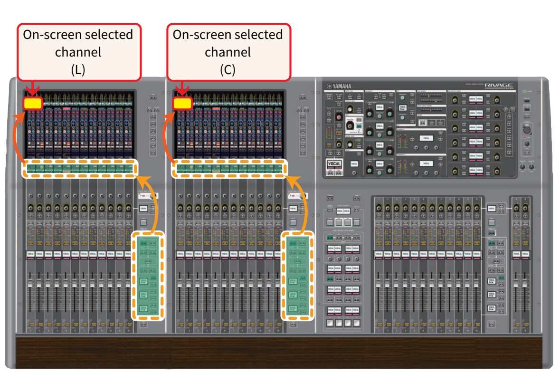The width and height of the screenshot is (560, 392).
Task: Click the fader of master channel B
Action: [525, 284]
